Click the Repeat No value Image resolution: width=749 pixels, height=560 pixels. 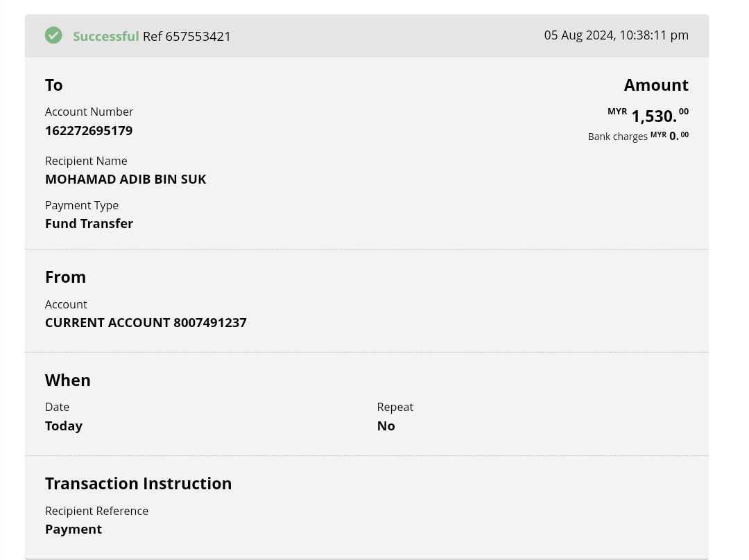coord(386,426)
